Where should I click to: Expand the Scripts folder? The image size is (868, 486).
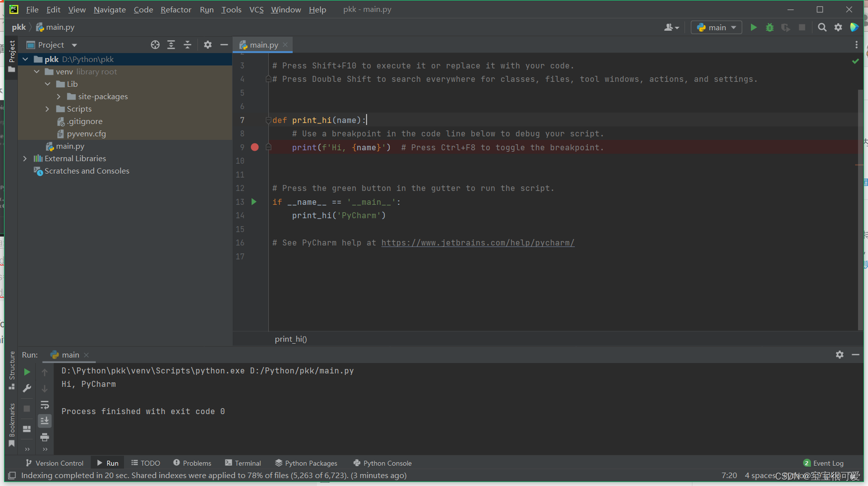coord(47,109)
